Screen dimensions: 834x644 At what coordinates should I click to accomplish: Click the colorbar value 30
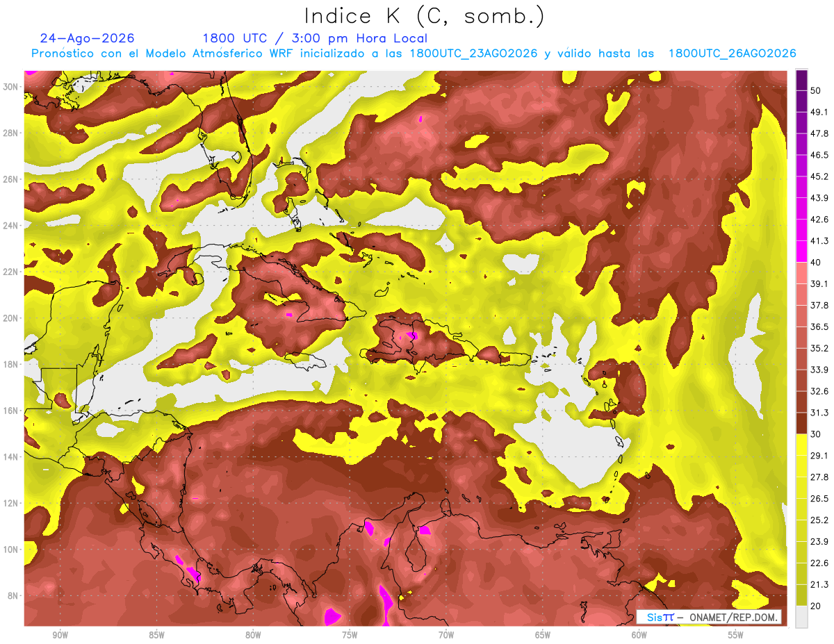tap(817, 434)
